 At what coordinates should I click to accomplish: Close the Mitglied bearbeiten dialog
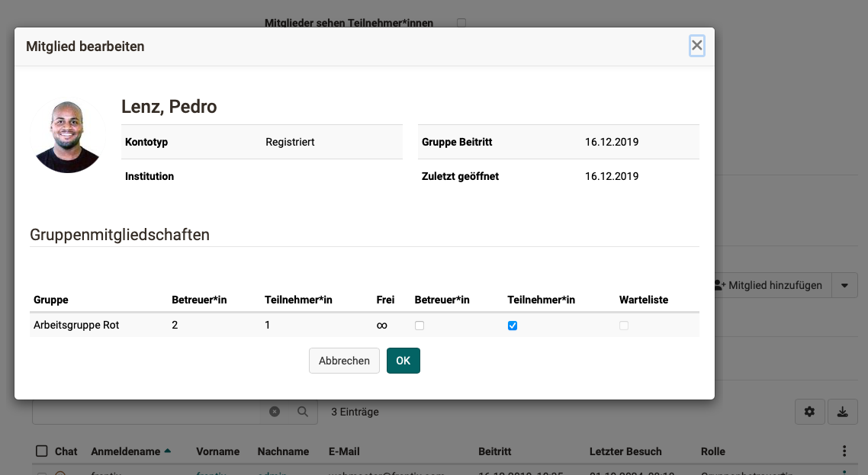pos(696,46)
